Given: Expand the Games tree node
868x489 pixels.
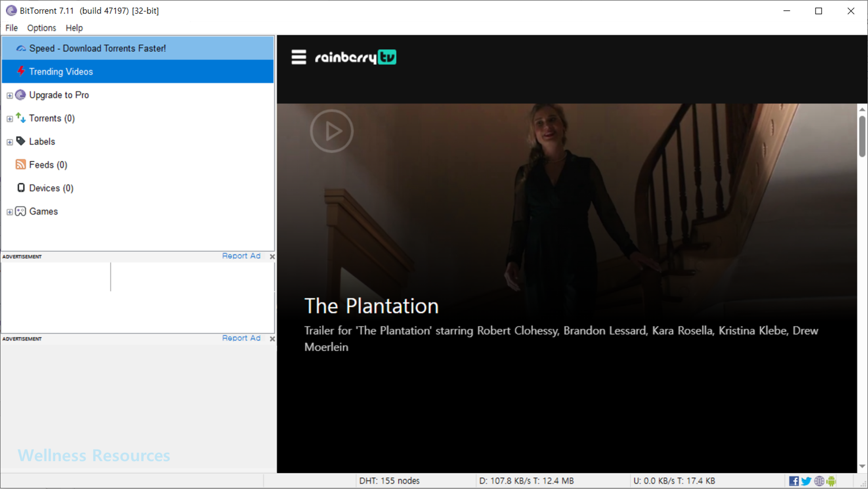Looking at the screenshot, I should 10,212.
